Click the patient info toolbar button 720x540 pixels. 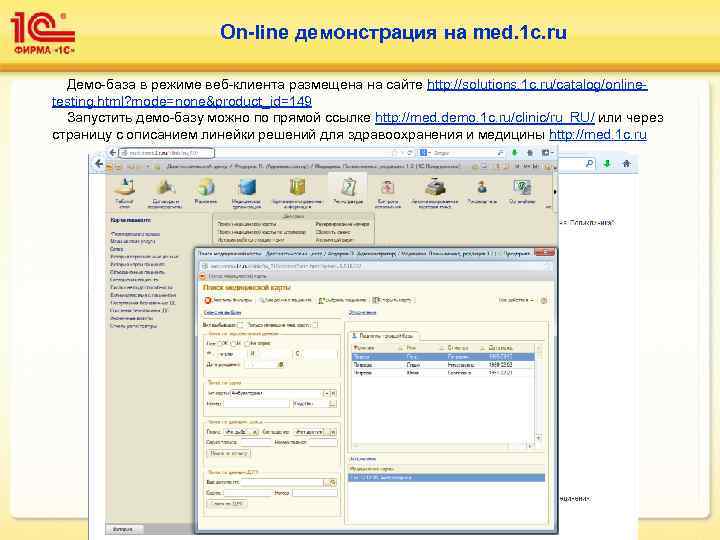[x=286, y=300]
